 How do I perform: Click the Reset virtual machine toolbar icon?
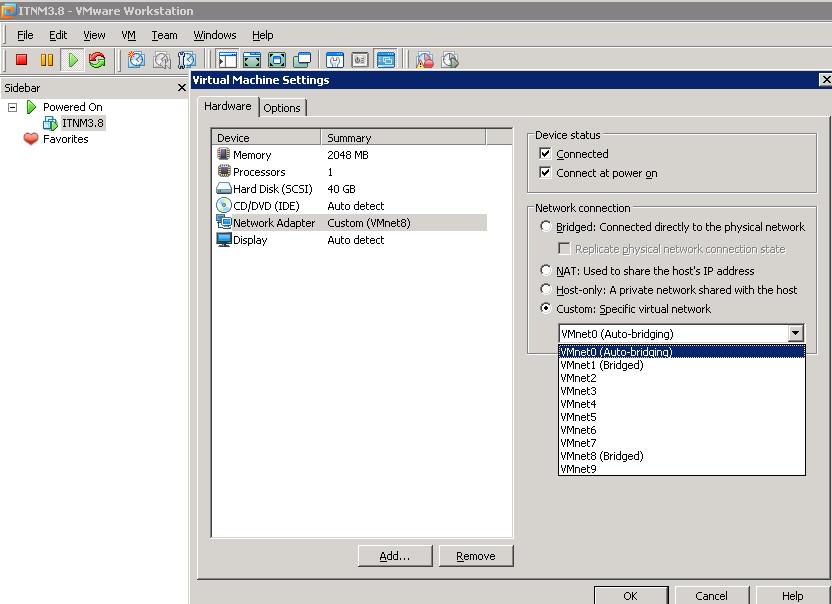tap(97, 60)
